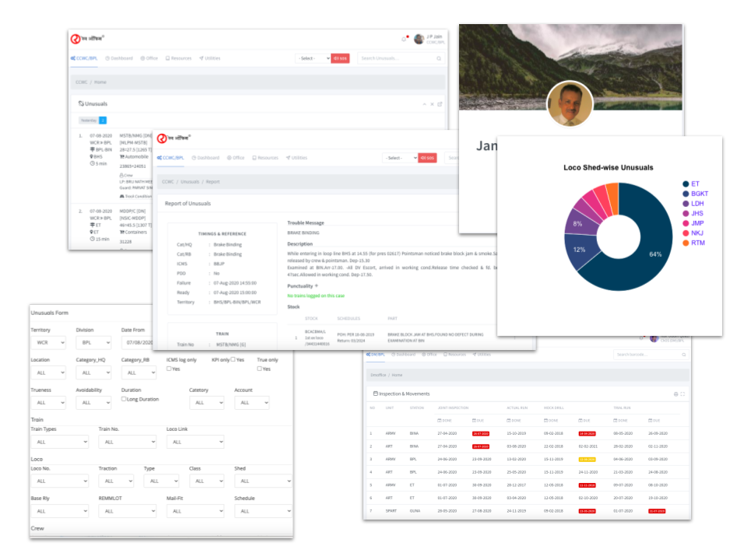Click red SOS button in Report window
The height and width of the screenshot is (560, 747).
[427, 158]
